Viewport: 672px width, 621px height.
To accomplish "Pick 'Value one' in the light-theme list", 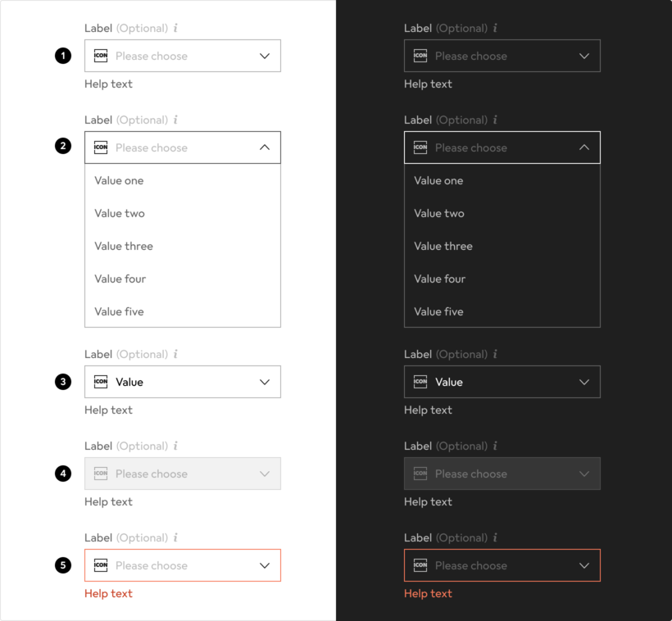I will click(119, 180).
